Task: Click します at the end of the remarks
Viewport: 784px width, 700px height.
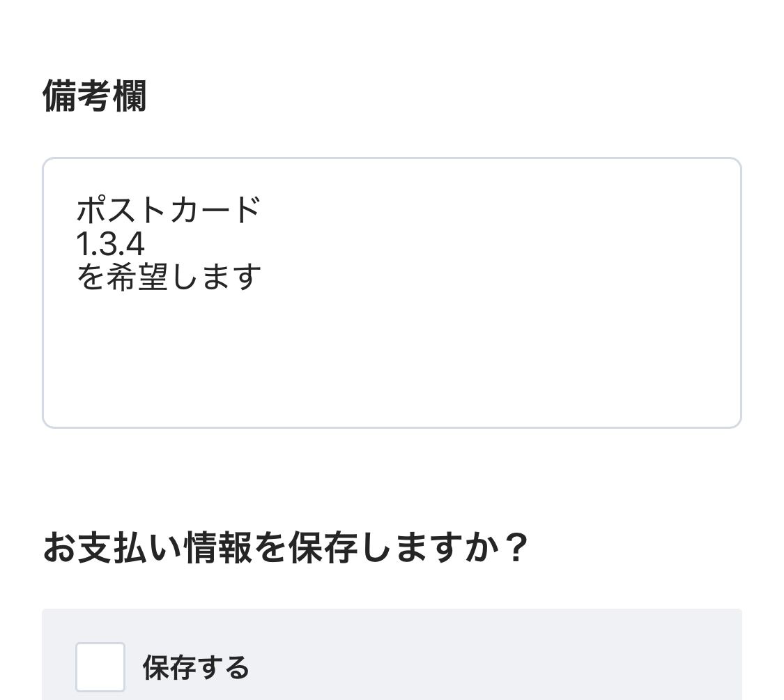Action: [x=216, y=277]
